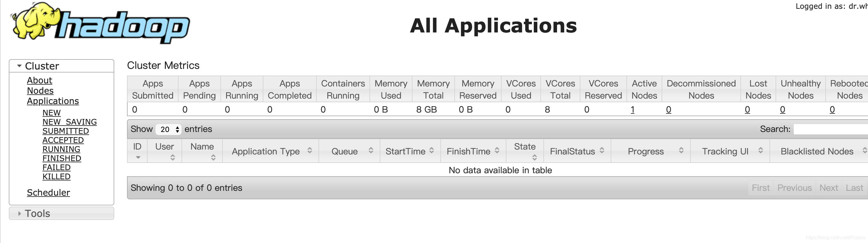This screenshot has height=243, width=868.
Task: Sort by StartTime sort icon
Action: click(432, 150)
